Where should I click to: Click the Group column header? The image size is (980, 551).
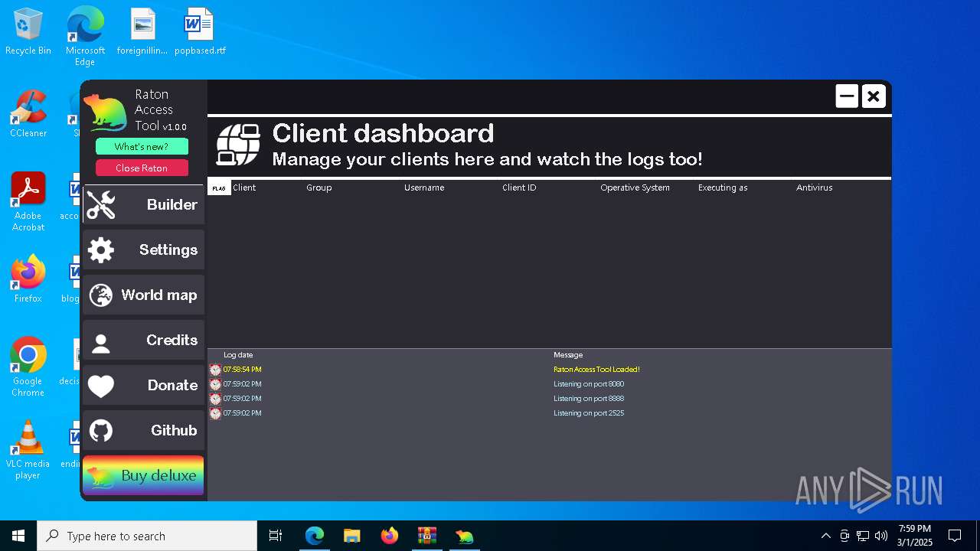pyautogui.click(x=319, y=187)
